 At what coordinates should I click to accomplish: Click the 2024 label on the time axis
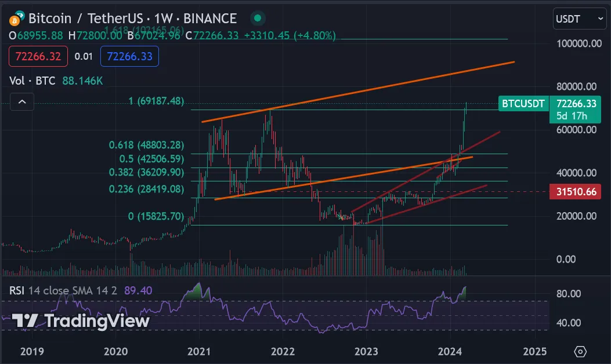tap(450, 352)
